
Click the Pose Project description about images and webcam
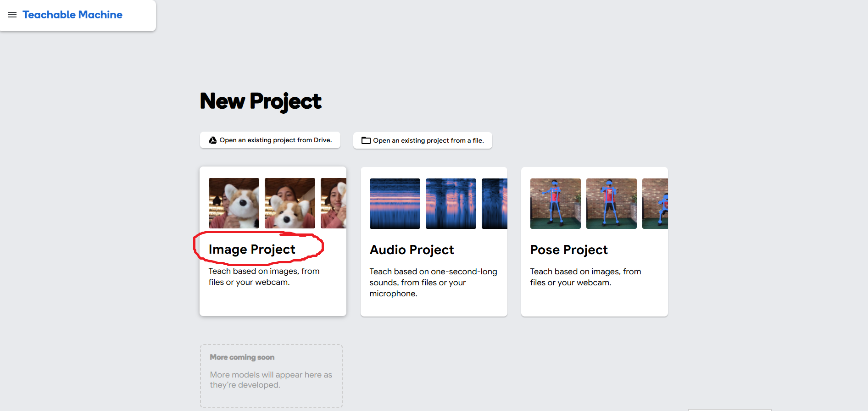coord(585,277)
